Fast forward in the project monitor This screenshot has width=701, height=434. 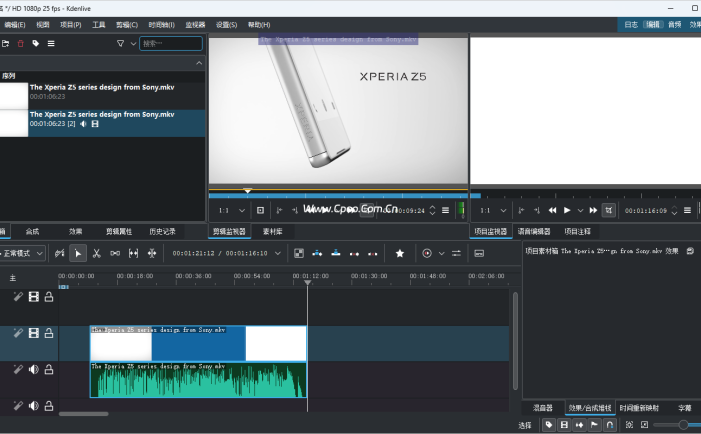[x=593, y=210]
